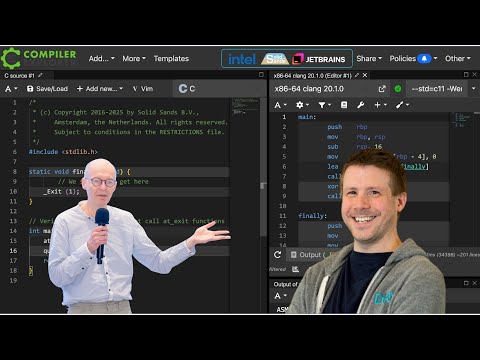Click the 'Subject to conditions' comment line
This screenshot has width=480, height=360.
click(x=138, y=132)
